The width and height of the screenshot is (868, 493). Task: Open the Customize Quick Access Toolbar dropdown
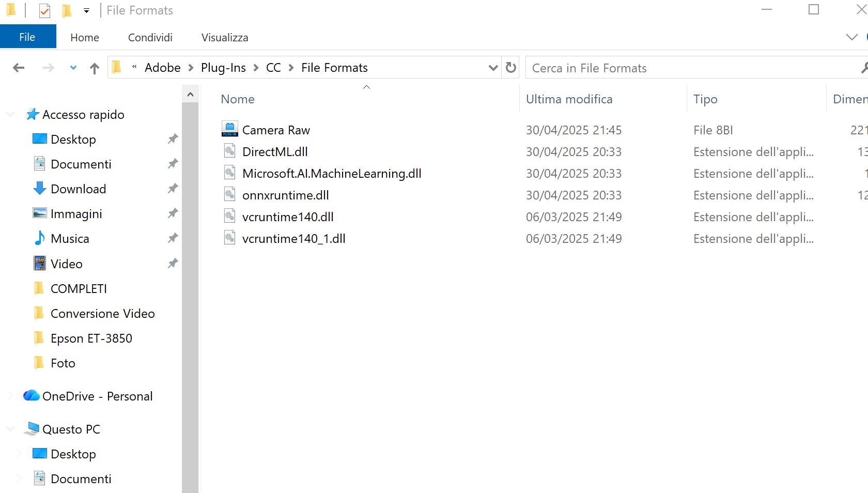[x=86, y=10]
